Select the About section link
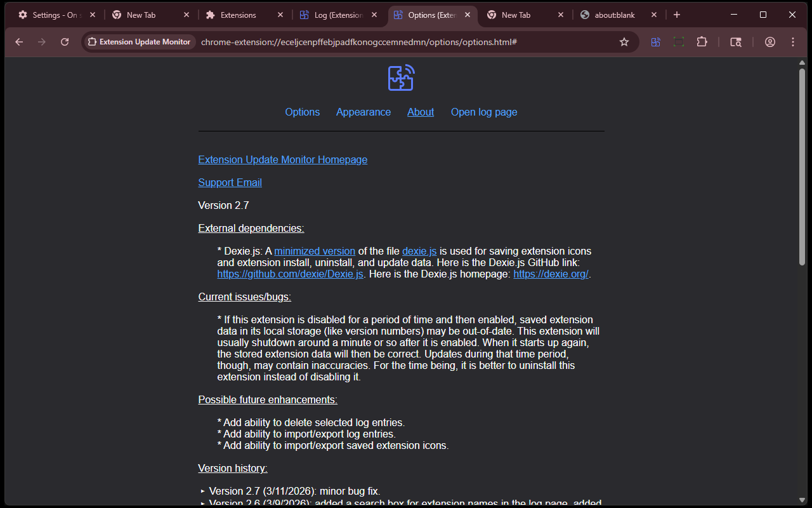812x508 pixels. (421, 112)
